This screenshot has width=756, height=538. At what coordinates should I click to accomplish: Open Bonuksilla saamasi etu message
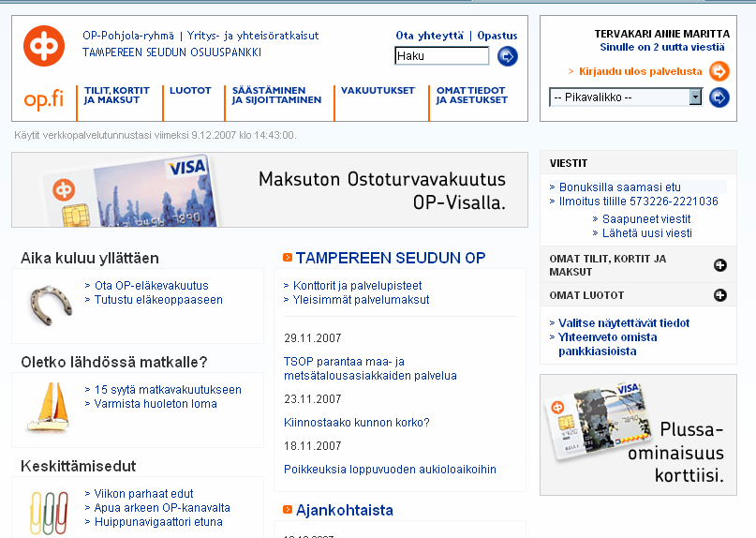(620, 187)
